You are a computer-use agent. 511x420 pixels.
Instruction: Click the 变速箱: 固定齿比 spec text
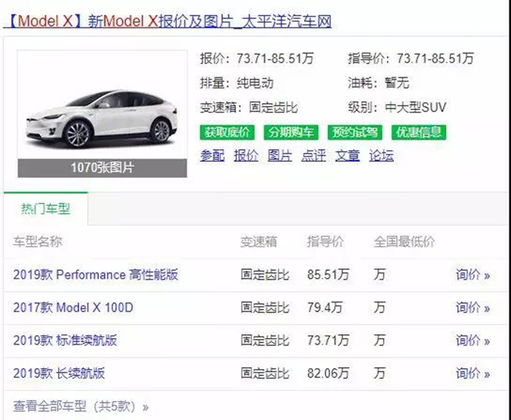pos(249,107)
